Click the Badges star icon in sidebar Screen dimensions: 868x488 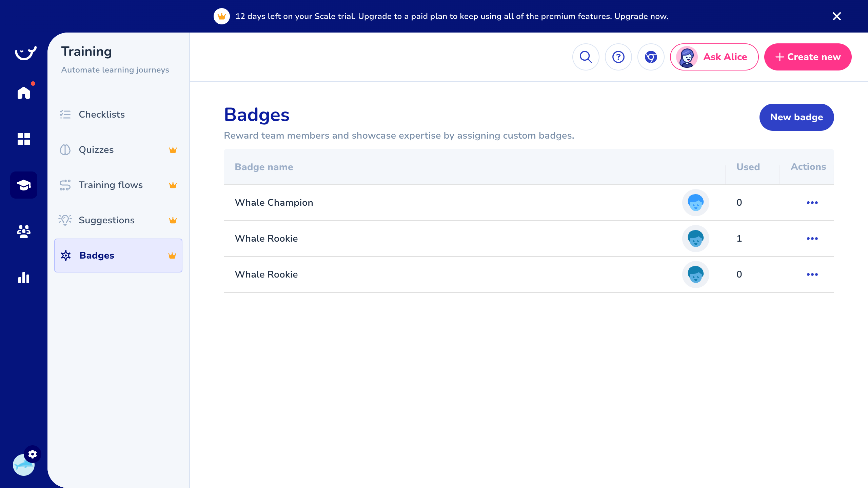coord(65,256)
